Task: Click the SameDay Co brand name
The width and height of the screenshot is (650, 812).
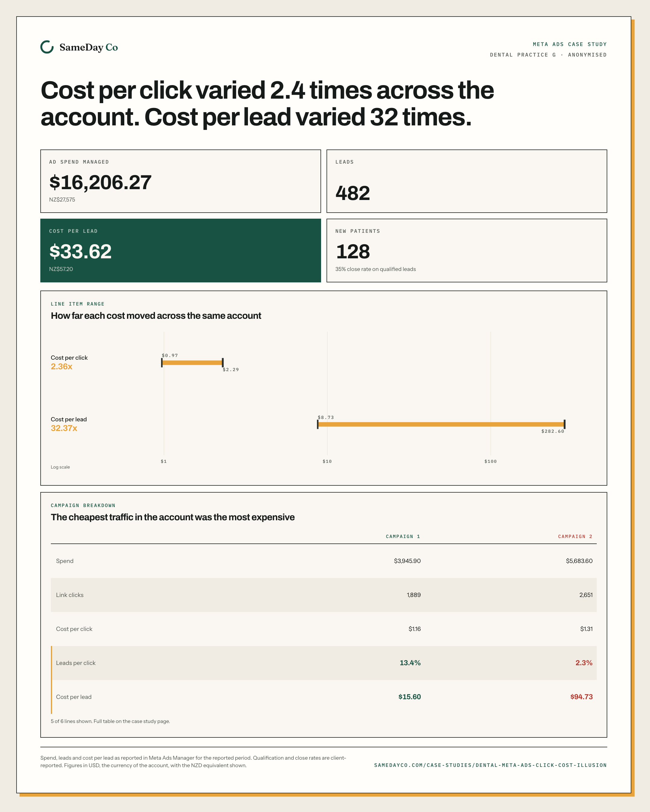Action: point(88,48)
